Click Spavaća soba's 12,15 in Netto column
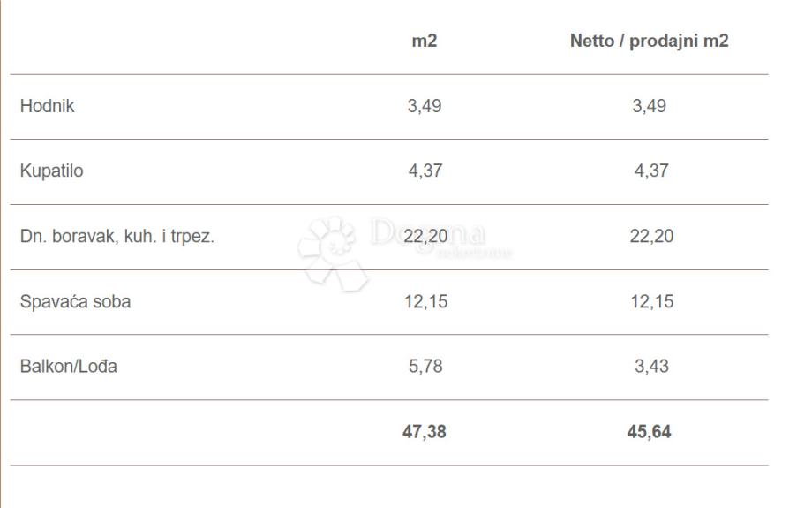The image size is (812, 508). point(651,301)
